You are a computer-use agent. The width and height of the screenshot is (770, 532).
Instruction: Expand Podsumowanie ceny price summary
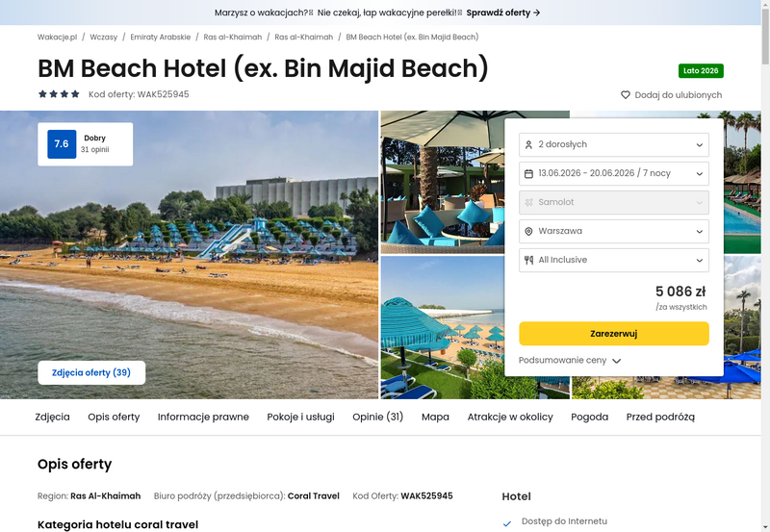point(570,360)
